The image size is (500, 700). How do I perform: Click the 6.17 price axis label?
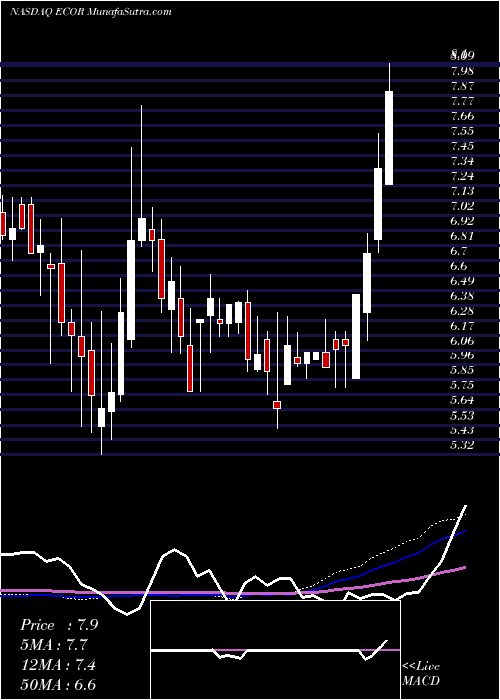[x=462, y=326]
